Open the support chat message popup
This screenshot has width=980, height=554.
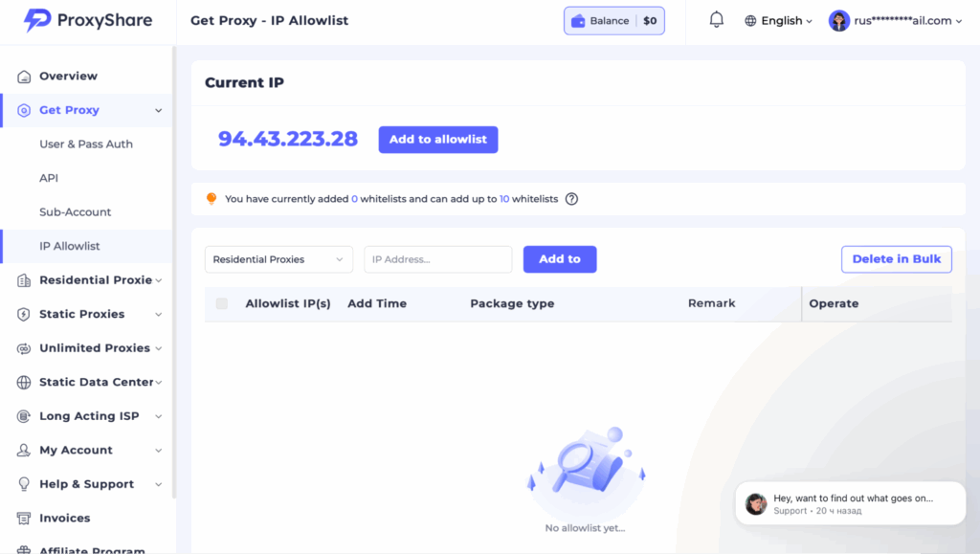pyautogui.click(x=851, y=503)
